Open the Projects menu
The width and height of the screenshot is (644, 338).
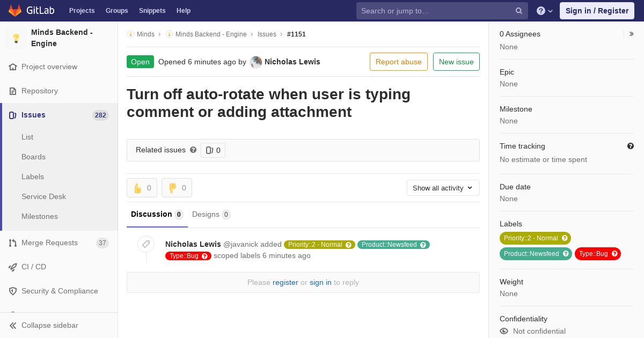[82, 11]
